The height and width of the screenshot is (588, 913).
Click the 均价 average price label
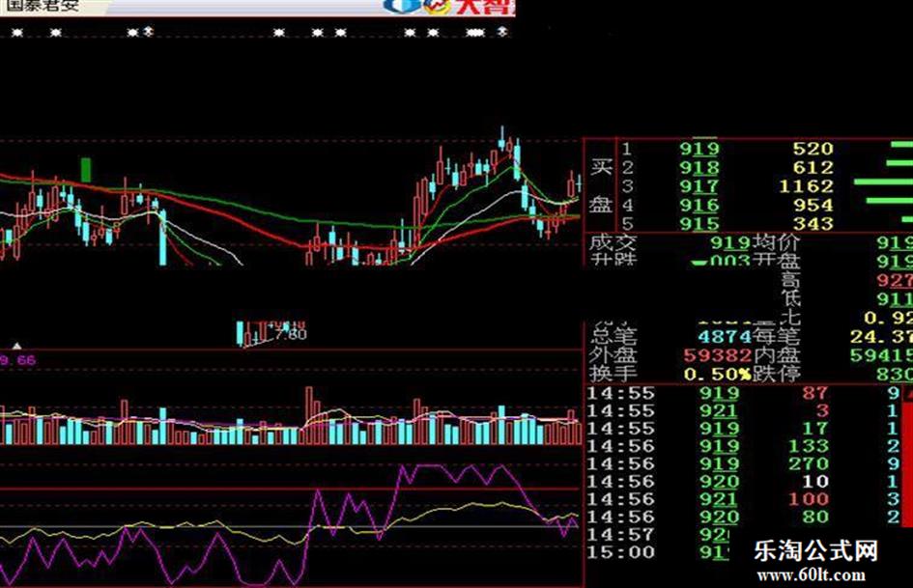[x=777, y=241]
